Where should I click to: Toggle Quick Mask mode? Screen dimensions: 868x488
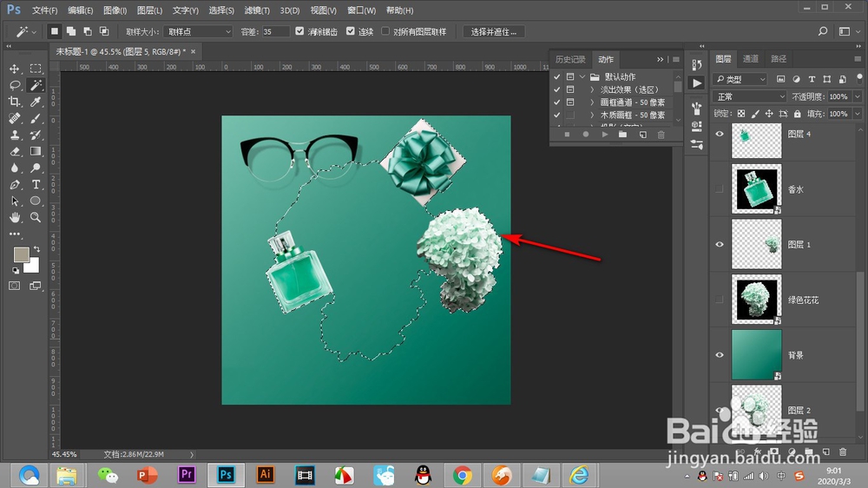15,286
